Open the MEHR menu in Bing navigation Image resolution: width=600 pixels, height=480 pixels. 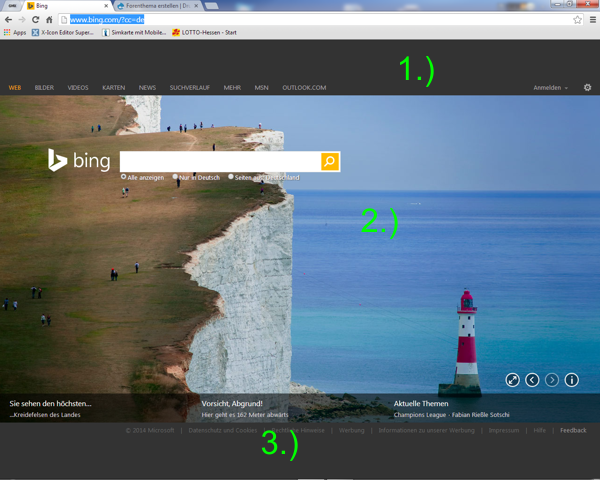(x=232, y=88)
